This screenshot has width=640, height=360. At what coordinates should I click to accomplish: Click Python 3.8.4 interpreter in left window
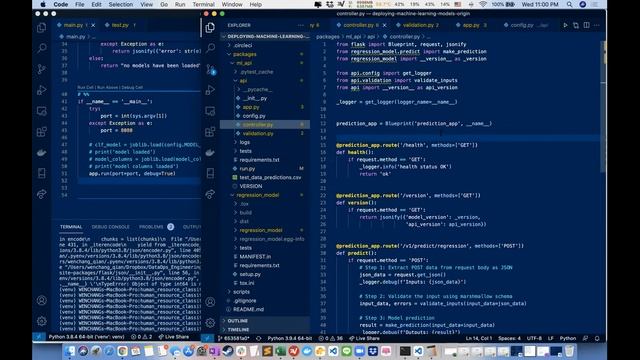pos(86,337)
